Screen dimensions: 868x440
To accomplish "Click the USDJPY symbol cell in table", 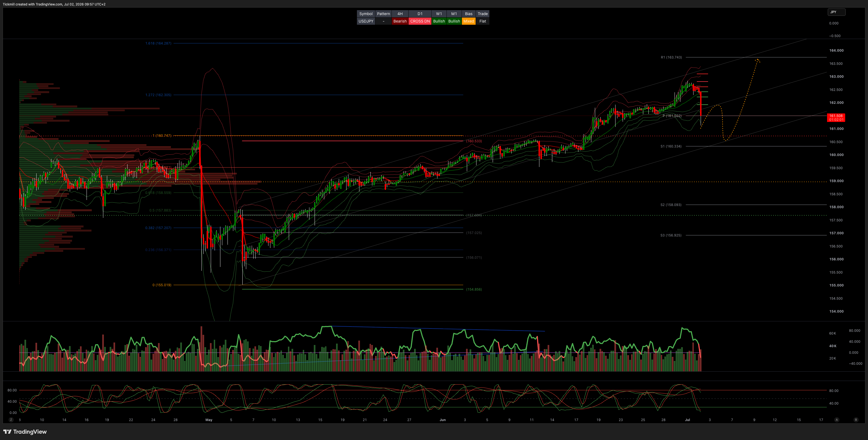I will pyautogui.click(x=366, y=21).
